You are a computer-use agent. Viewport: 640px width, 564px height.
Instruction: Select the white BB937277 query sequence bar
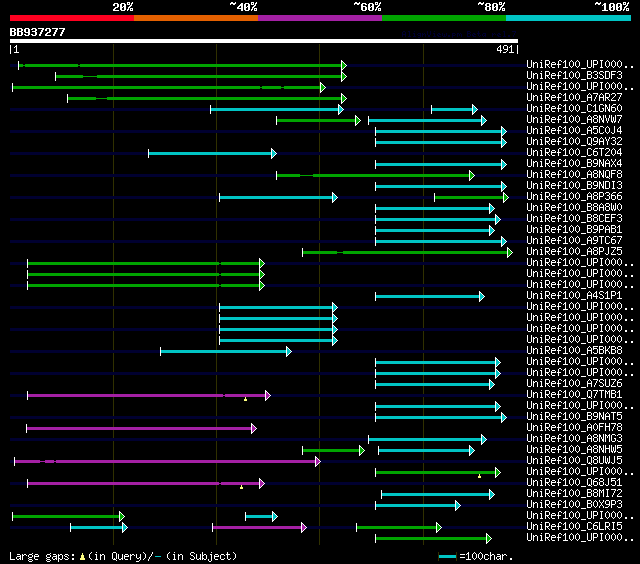coord(264,41)
